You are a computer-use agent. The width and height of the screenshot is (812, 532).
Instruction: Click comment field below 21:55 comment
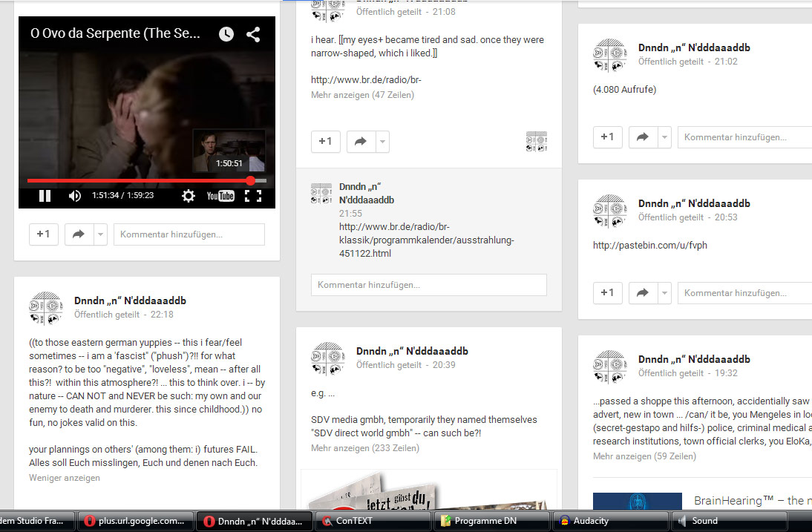tap(429, 285)
